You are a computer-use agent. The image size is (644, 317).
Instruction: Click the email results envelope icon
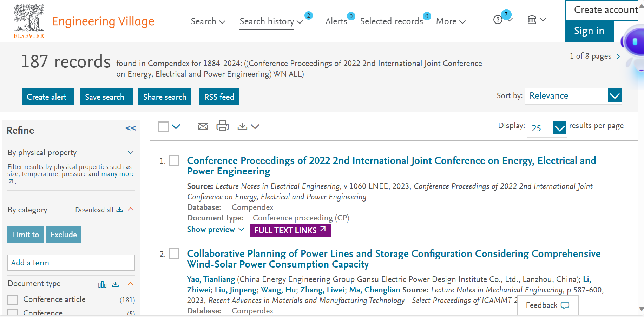203,126
